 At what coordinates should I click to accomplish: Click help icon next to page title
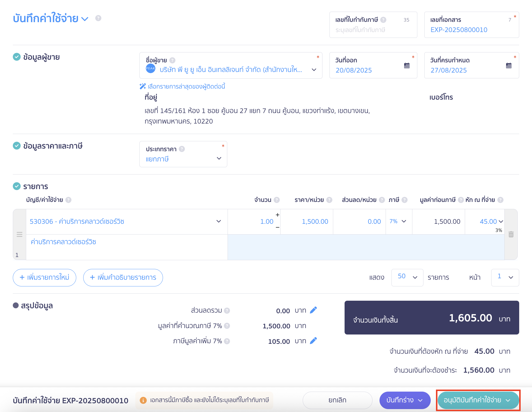coord(98,18)
